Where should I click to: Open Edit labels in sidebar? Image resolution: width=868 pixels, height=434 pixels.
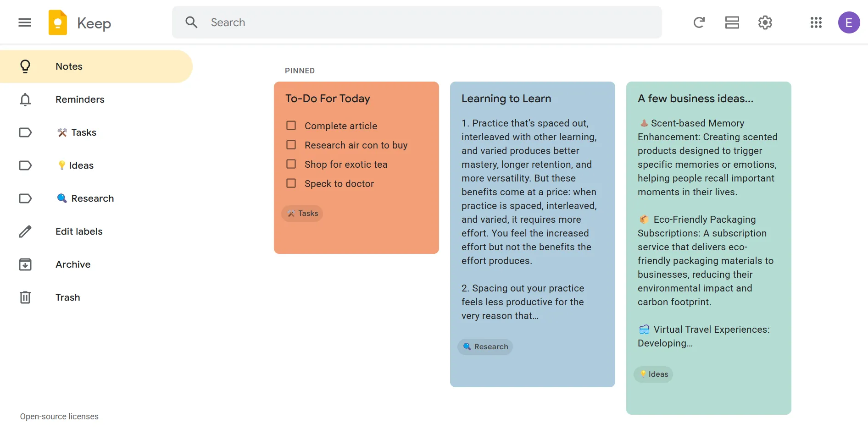(x=79, y=231)
